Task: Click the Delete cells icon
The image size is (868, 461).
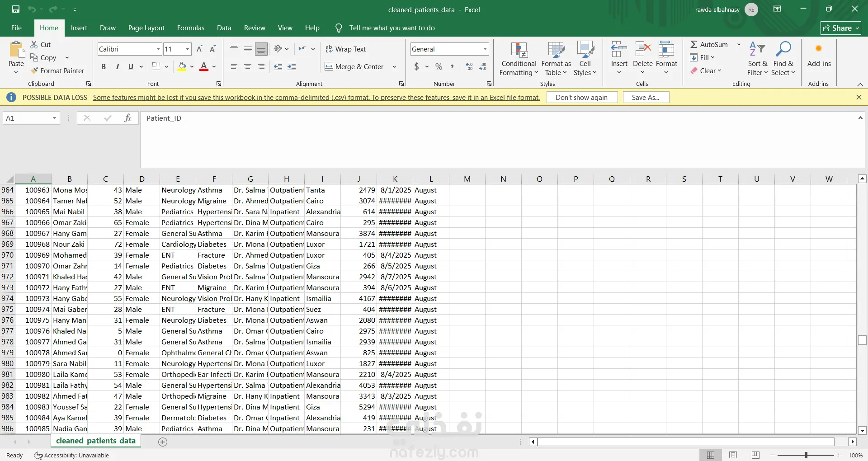Action: [642, 50]
